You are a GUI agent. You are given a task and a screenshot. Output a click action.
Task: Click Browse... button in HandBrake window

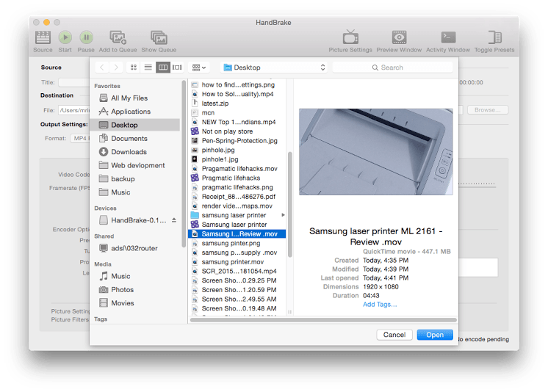[x=488, y=110]
